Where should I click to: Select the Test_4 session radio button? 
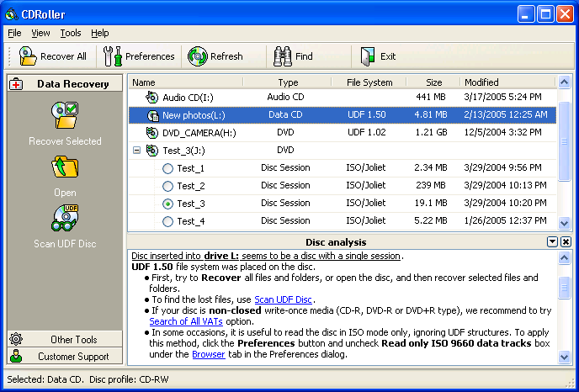(167, 221)
